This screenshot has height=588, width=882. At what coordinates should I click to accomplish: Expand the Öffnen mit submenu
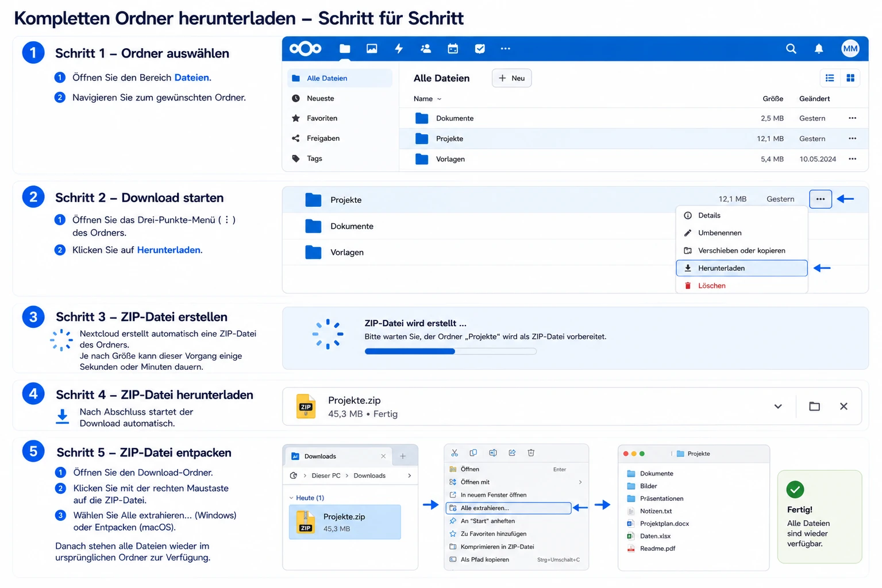pyautogui.click(x=516, y=482)
